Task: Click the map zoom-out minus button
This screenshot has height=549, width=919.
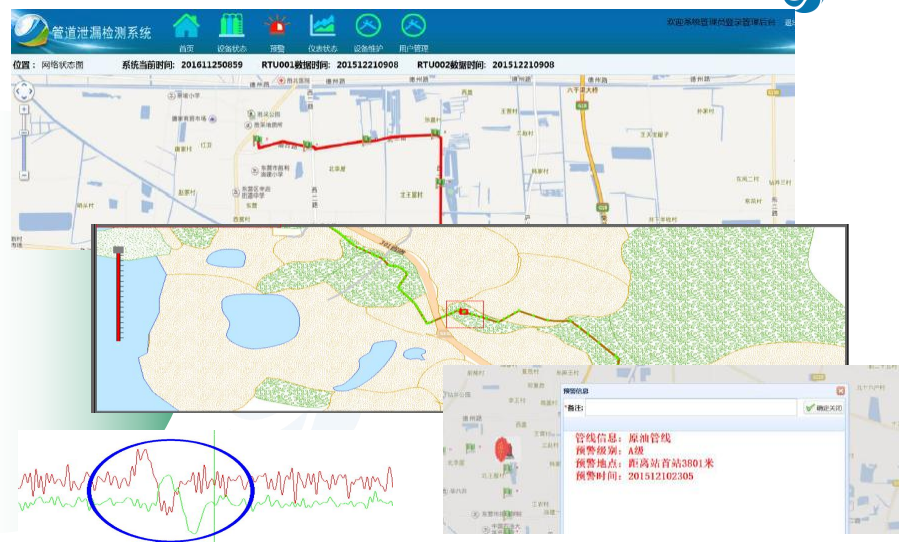Action: (25, 175)
